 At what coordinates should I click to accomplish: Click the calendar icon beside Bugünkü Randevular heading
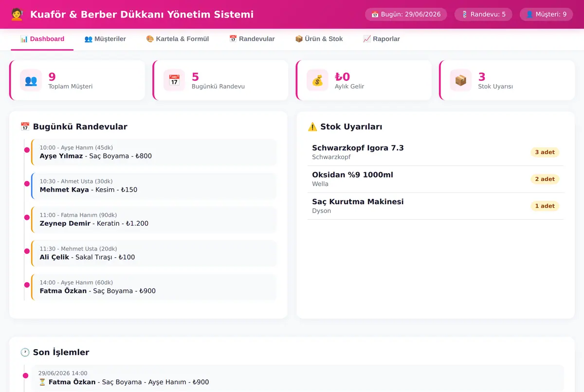tap(25, 127)
